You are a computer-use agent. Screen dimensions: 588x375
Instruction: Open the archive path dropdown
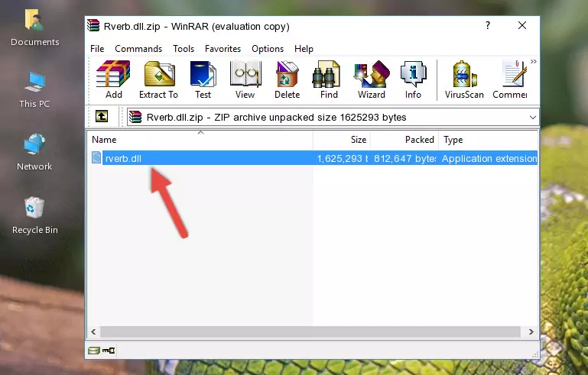click(532, 118)
